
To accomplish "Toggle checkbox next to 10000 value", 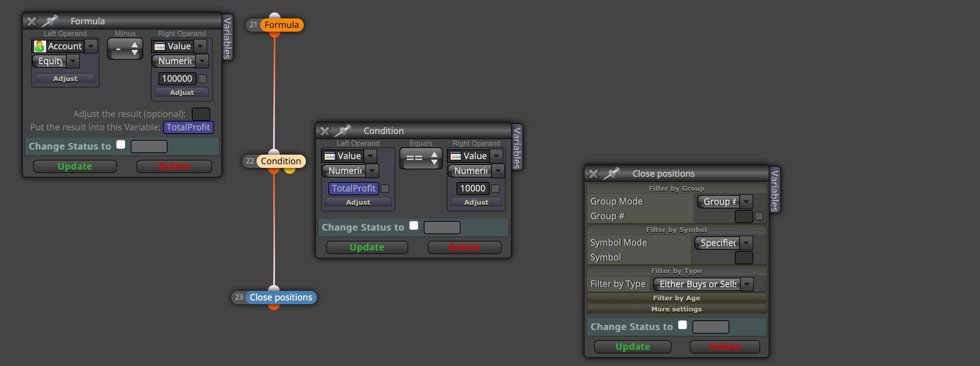I will pos(496,188).
